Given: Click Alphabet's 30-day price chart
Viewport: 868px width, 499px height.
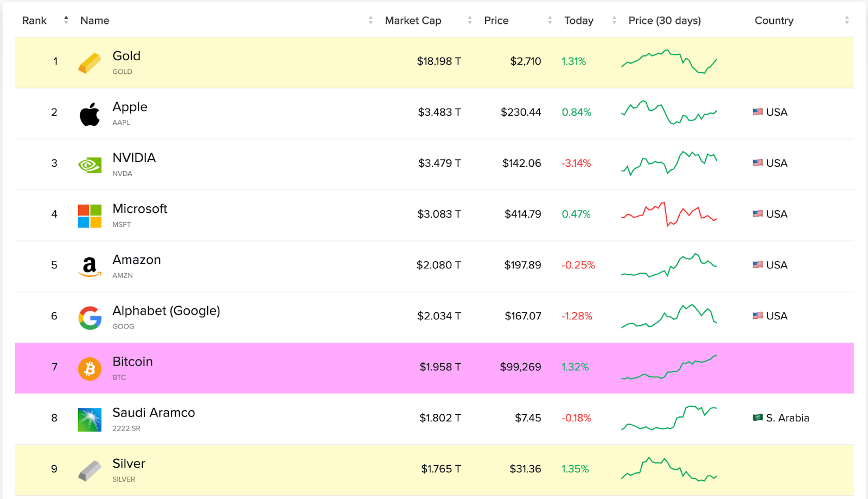Looking at the screenshot, I should pos(669,316).
